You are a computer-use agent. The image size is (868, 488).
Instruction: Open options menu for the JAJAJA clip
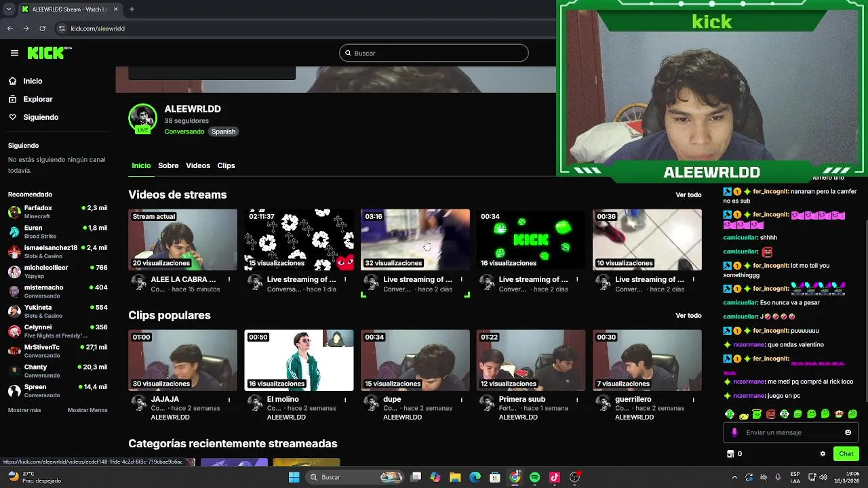tap(229, 400)
